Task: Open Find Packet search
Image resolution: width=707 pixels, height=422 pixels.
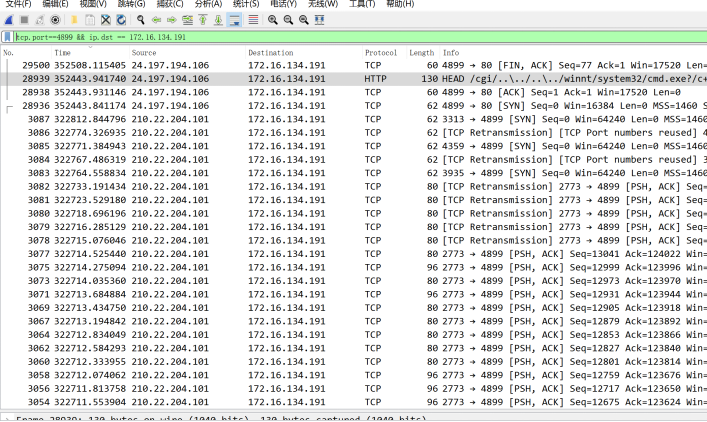Action: tap(141, 20)
